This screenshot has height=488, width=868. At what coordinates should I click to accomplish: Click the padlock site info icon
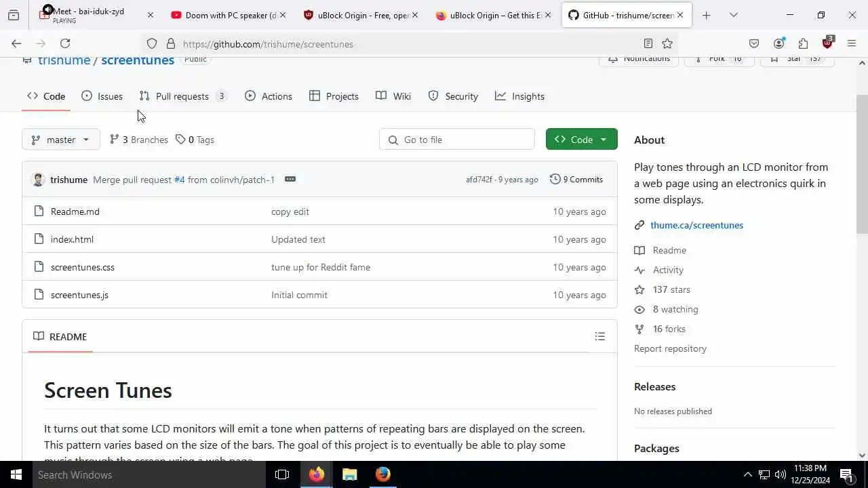[171, 43]
